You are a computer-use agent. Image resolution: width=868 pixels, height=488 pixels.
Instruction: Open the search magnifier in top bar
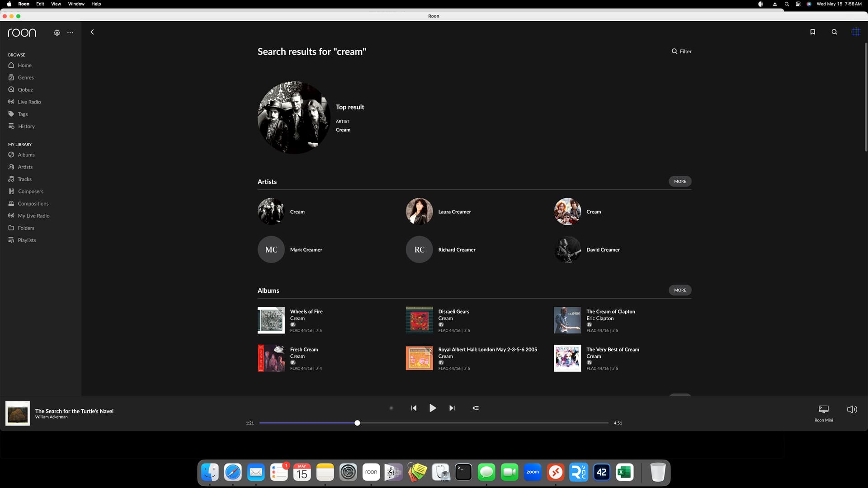coord(834,32)
